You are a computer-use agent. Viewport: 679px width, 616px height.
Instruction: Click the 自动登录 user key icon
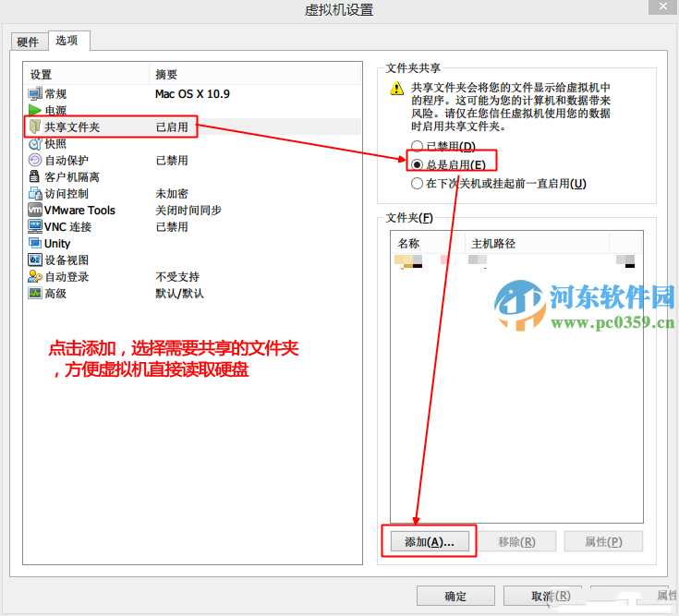35,276
